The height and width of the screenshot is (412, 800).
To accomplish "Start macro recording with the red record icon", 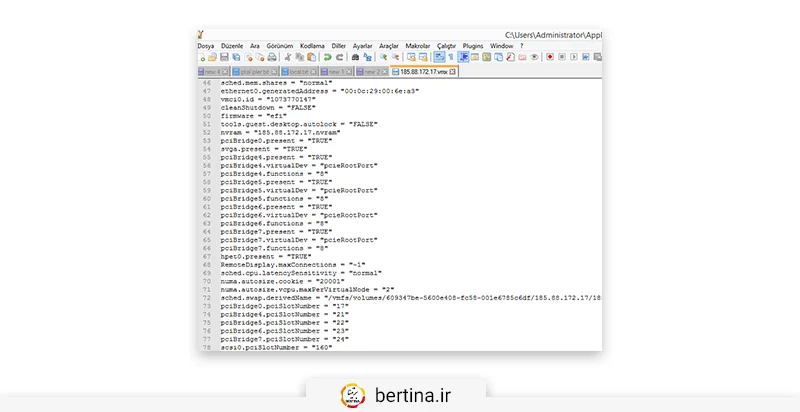I will pyautogui.click(x=548, y=58).
